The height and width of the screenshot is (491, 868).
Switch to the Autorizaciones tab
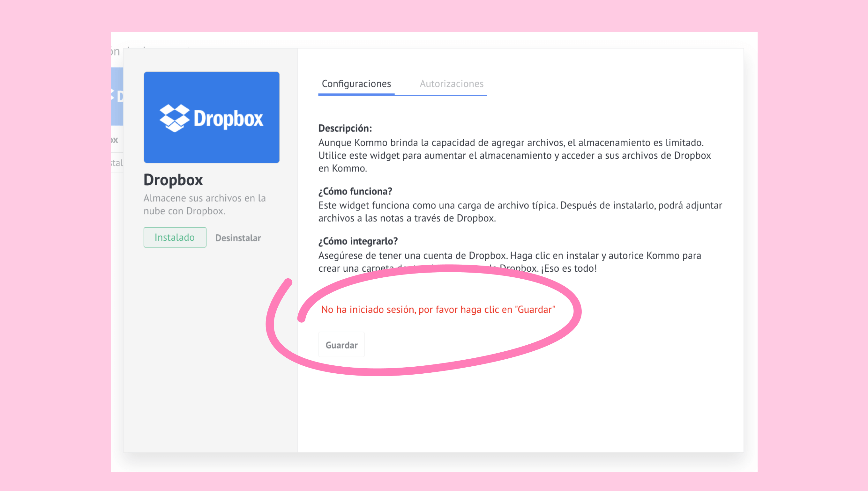click(451, 84)
